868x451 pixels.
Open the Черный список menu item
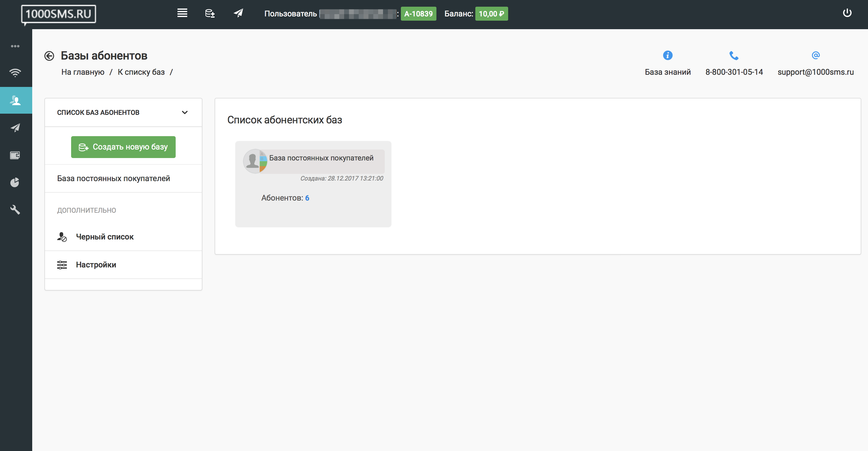[105, 237]
